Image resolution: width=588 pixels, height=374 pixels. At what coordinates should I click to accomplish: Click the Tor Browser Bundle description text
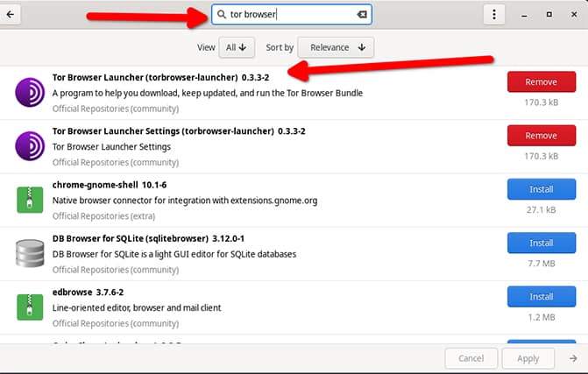click(x=208, y=93)
